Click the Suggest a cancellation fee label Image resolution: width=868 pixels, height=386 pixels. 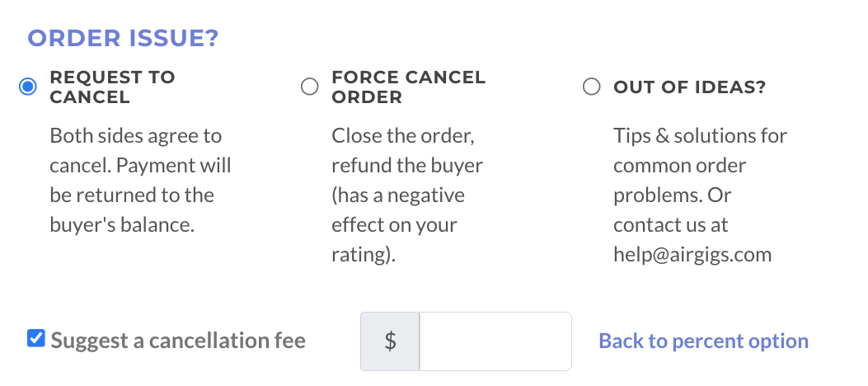point(178,340)
